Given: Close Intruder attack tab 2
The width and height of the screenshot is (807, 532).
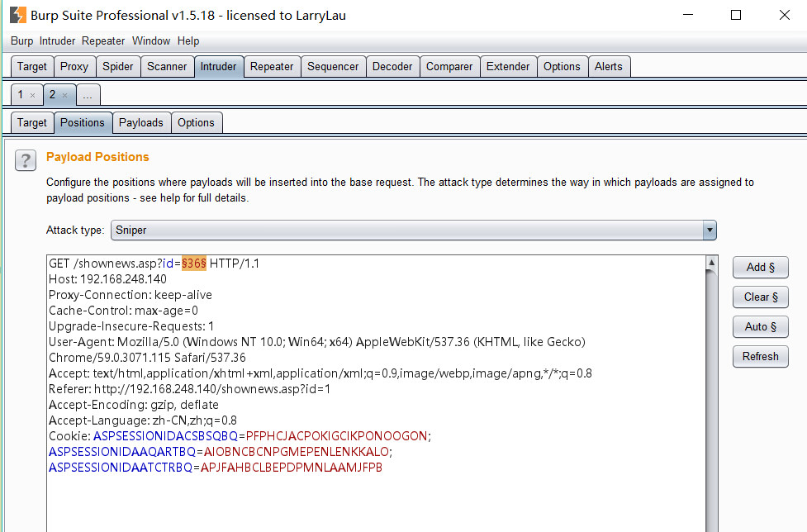Looking at the screenshot, I should click(x=65, y=95).
